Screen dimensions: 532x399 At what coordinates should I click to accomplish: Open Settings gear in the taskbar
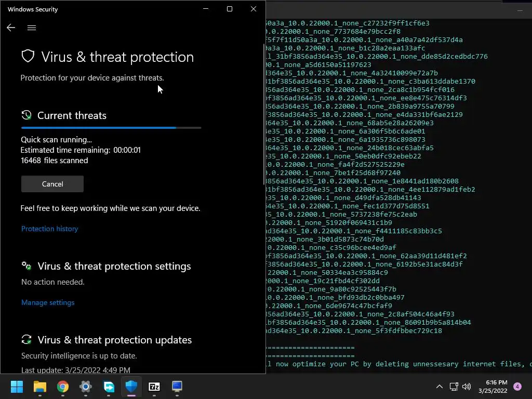[x=86, y=387]
